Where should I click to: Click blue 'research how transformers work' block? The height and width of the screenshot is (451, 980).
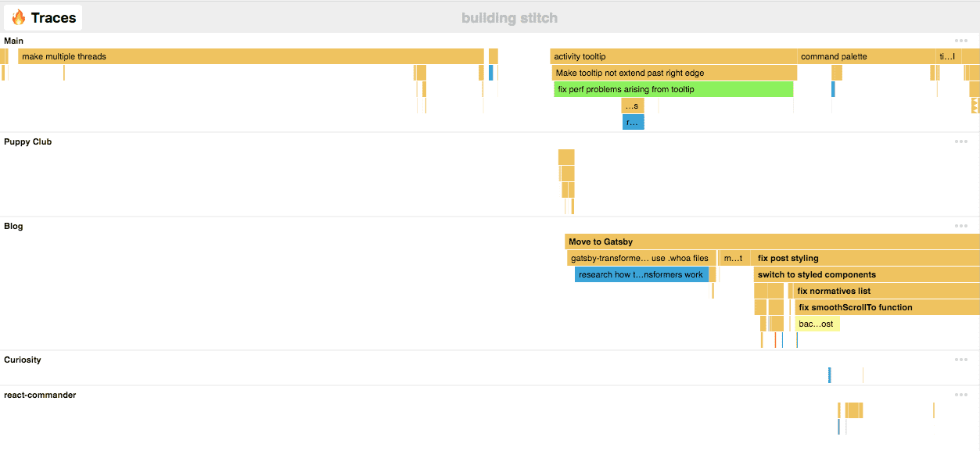641,274
